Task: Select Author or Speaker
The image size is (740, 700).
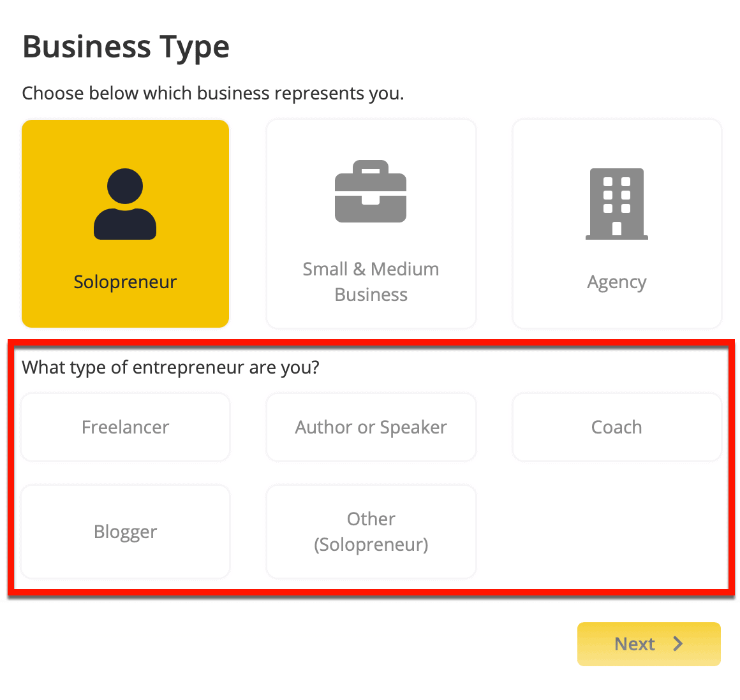Action: [371, 427]
